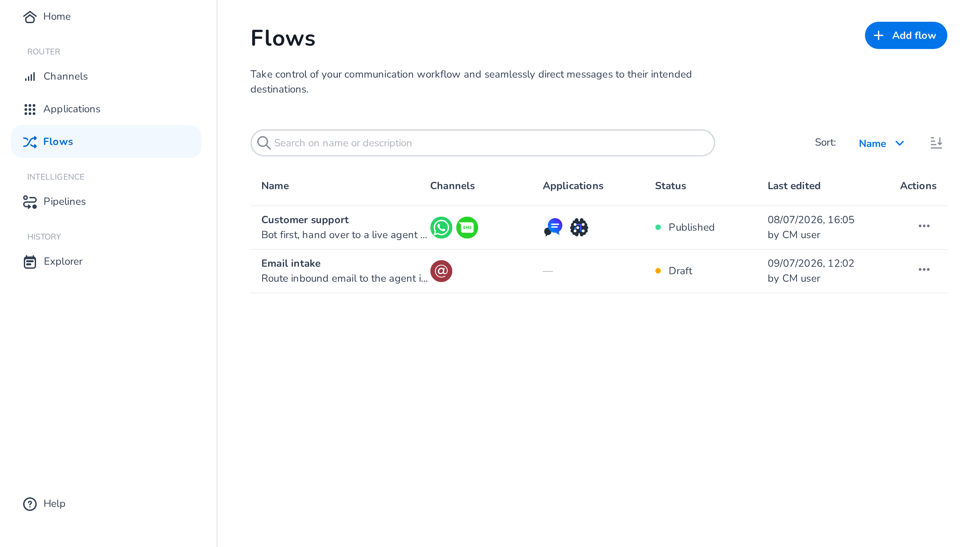This screenshot has width=980, height=547.
Task: Click the 08/07/2026, 16:05 date
Action: click(x=811, y=220)
